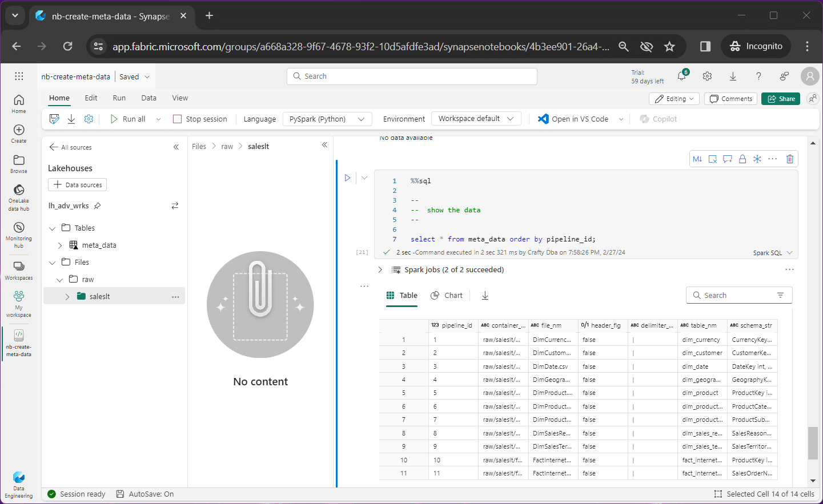823x504 pixels.
Task: Click the green Share button
Action: tap(781, 99)
